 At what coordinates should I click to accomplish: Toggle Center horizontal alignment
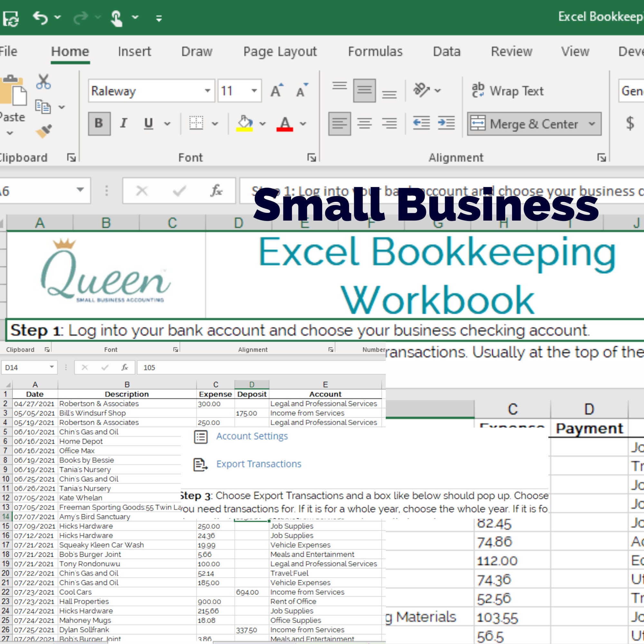point(364,124)
